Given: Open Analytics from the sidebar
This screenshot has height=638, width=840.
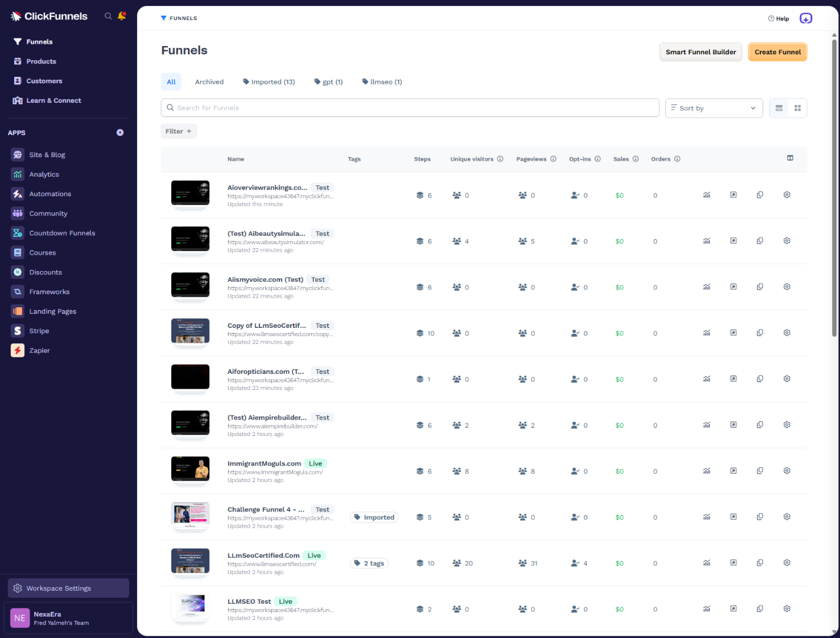Looking at the screenshot, I should (44, 174).
